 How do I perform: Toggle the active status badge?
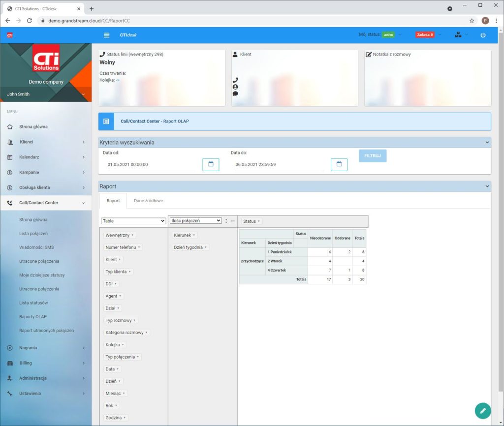[388, 35]
